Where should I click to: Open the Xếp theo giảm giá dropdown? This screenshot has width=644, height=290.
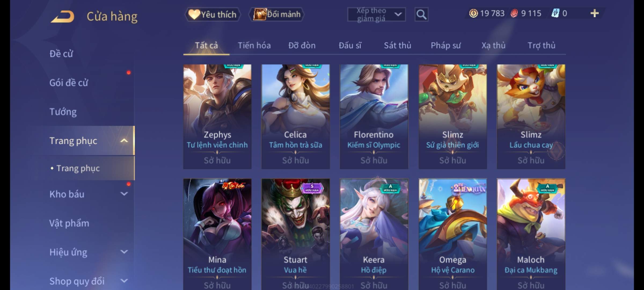pos(376,15)
